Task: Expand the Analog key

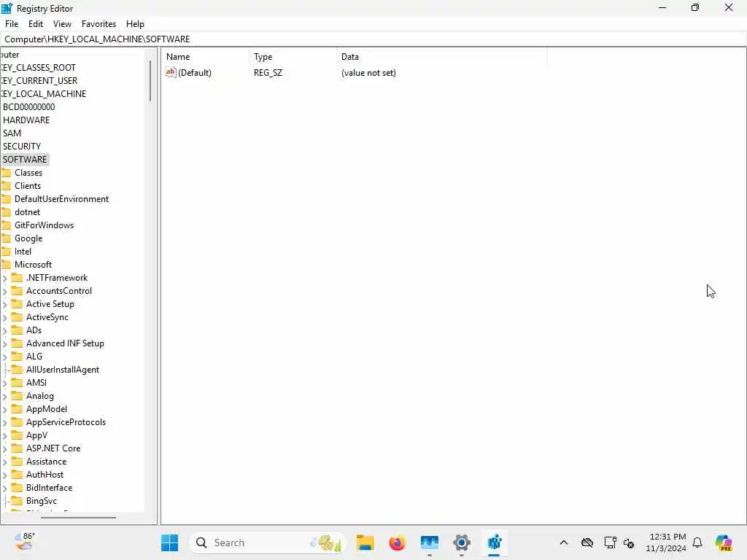Action: click(x=5, y=396)
